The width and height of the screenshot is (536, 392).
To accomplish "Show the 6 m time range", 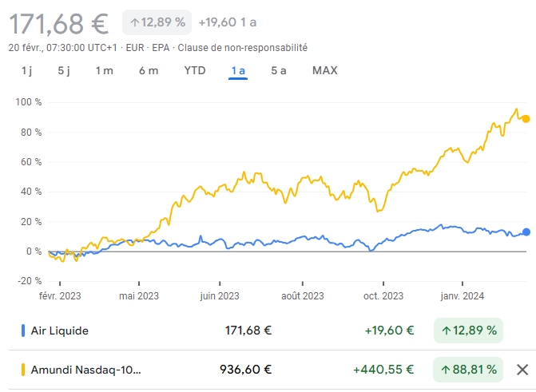I will click(x=149, y=70).
